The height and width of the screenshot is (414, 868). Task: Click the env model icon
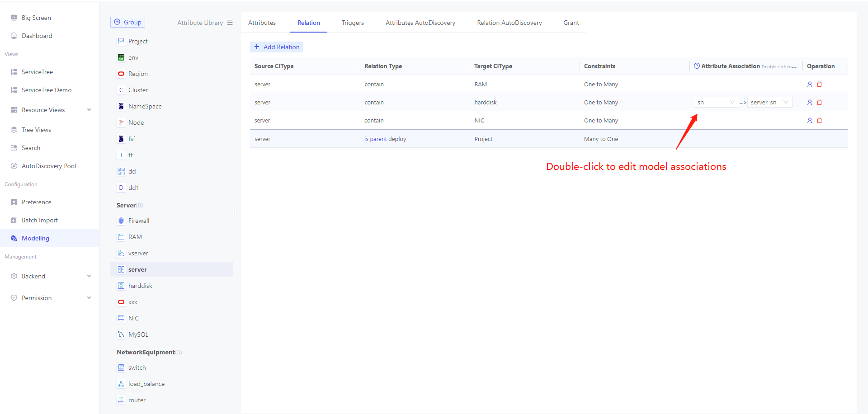click(121, 57)
